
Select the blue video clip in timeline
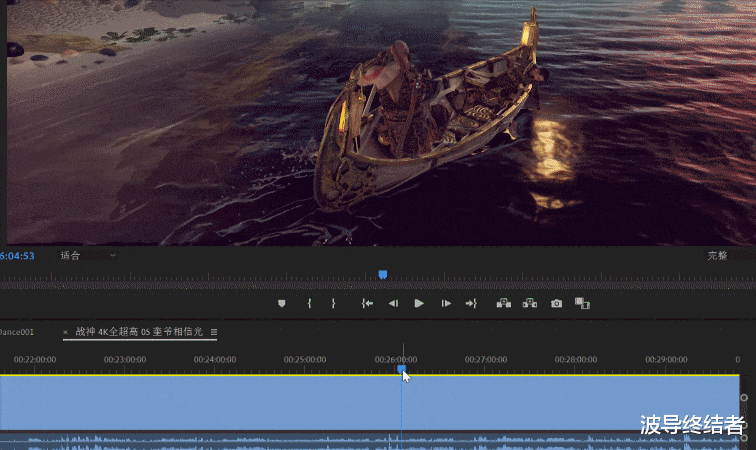200,402
